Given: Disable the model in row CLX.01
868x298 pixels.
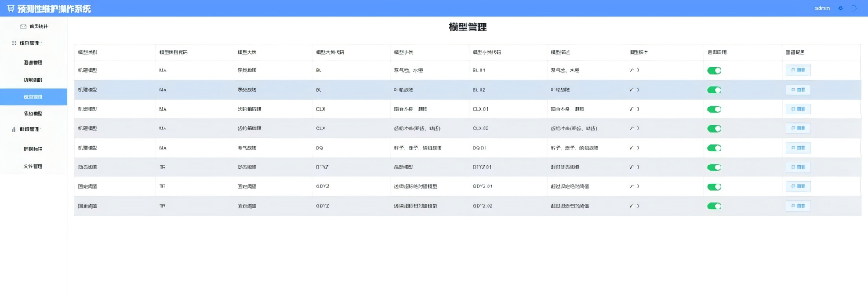Looking at the screenshot, I should click(x=714, y=109).
